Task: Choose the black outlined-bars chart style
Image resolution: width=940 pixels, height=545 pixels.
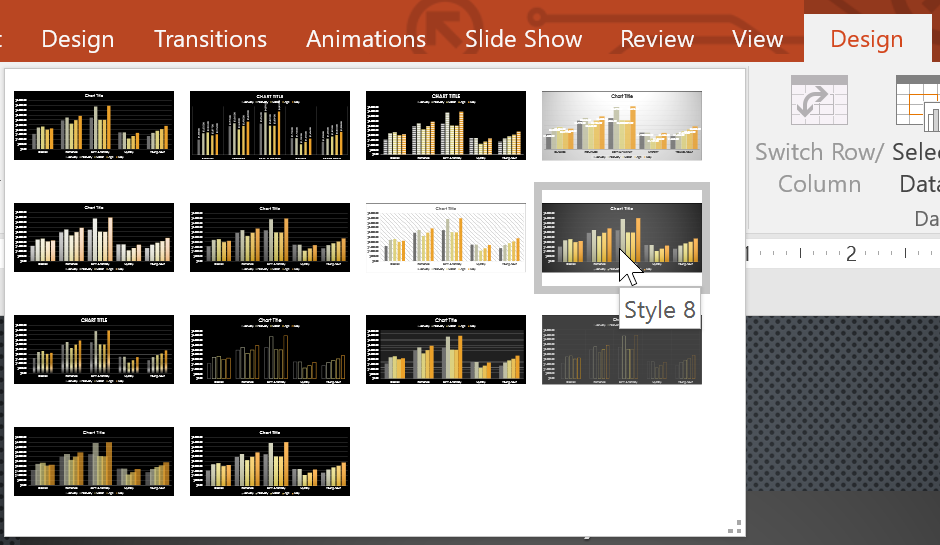Action: click(x=270, y=350)
